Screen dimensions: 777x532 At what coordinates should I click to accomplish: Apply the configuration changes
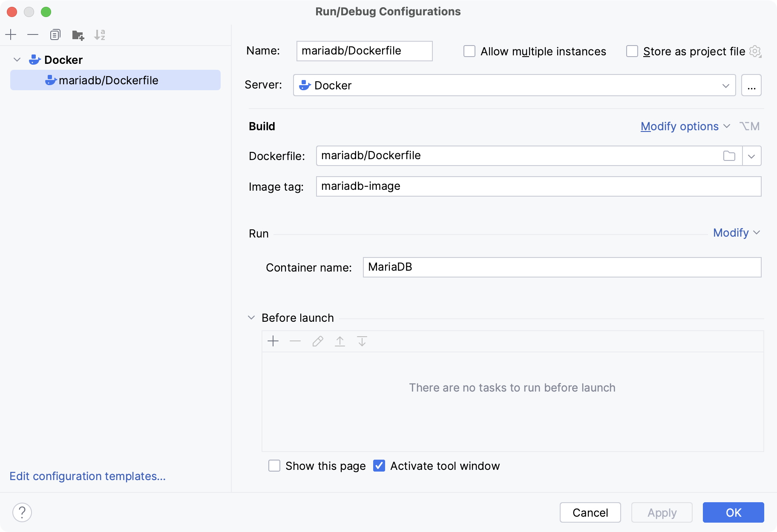pyautogui.click(x=662, y=512)
